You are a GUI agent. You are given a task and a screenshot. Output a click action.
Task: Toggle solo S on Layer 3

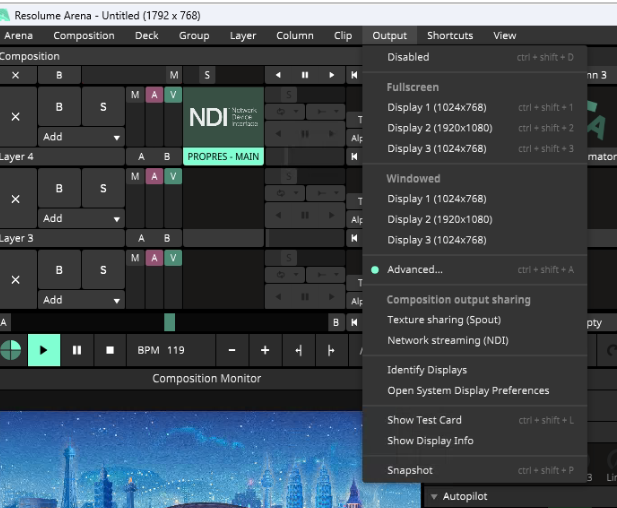coord(103,270)
